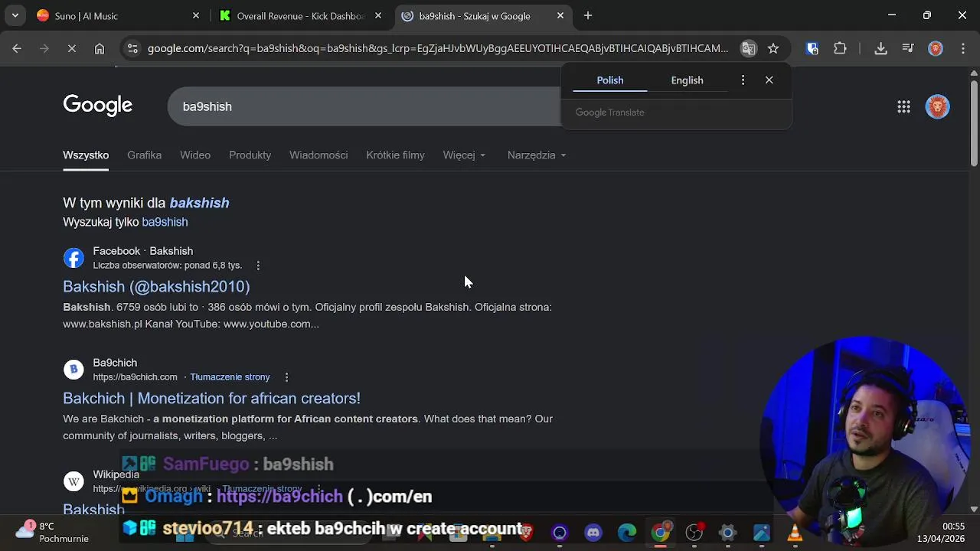View site information icon in address bar

coord(132,48)
